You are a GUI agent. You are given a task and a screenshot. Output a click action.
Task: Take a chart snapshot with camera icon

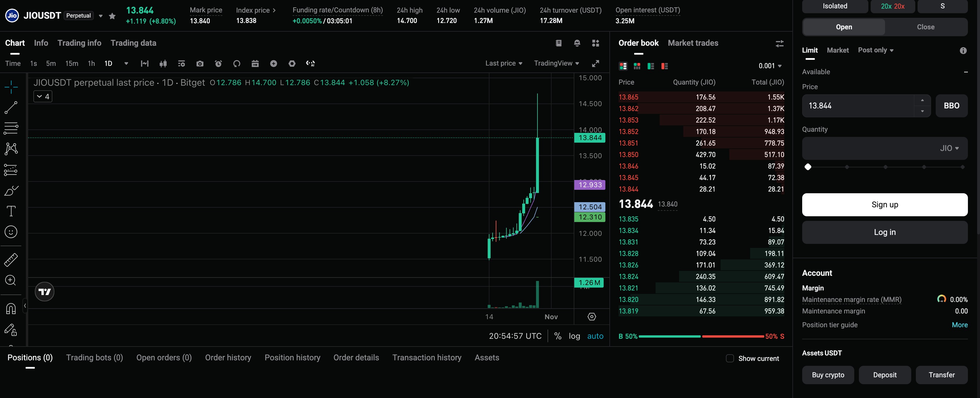click(200, 64)
